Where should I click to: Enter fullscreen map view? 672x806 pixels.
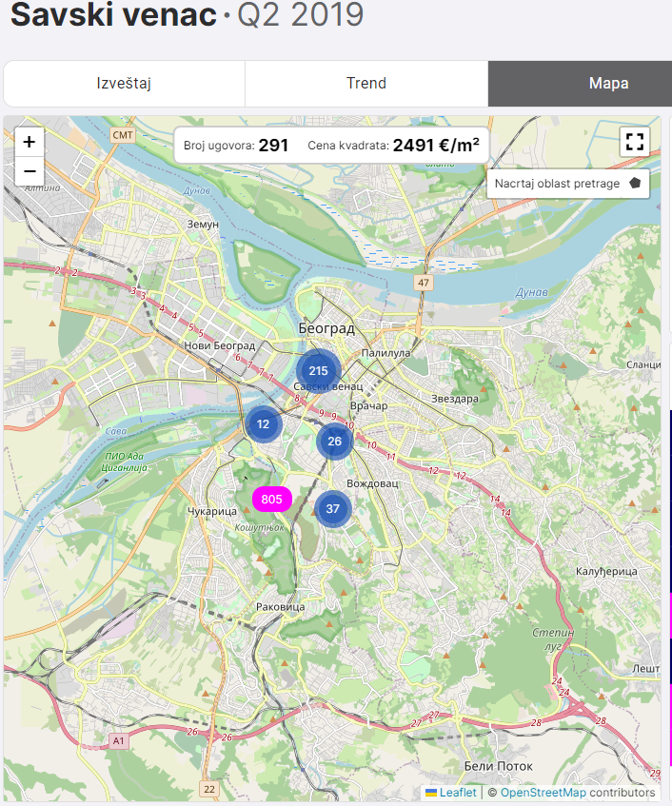[x=634, y=142]
